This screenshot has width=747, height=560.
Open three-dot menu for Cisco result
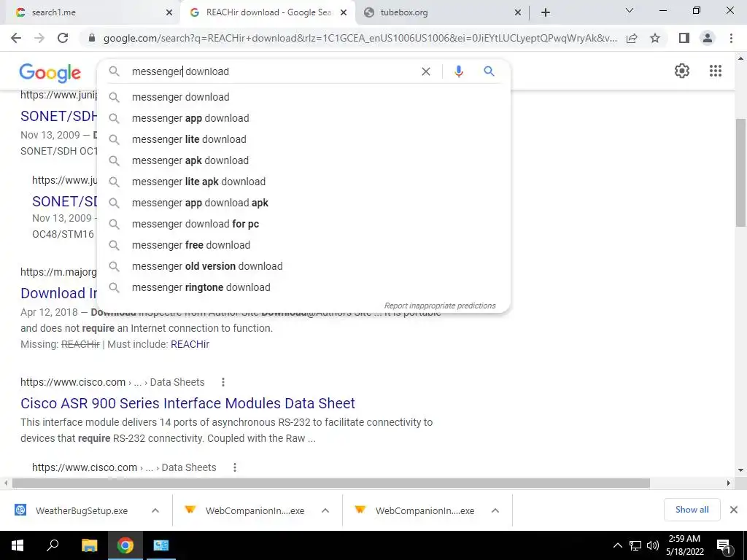point(223,382)
